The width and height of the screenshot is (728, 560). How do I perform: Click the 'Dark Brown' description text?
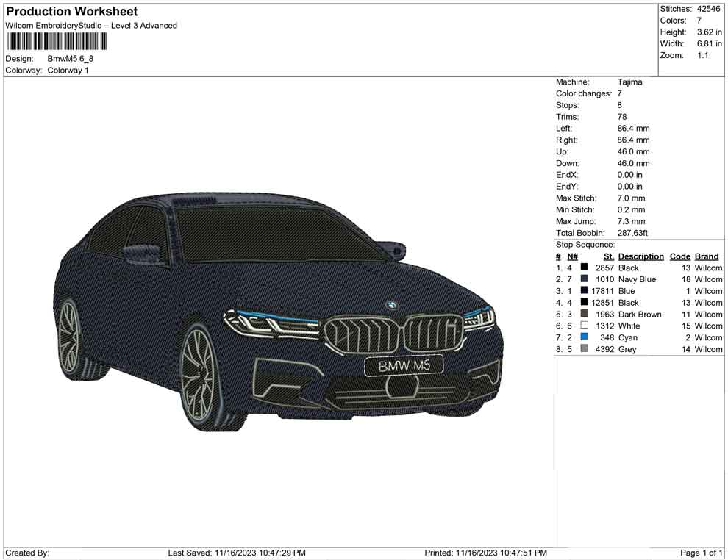(x=640, y=314)
